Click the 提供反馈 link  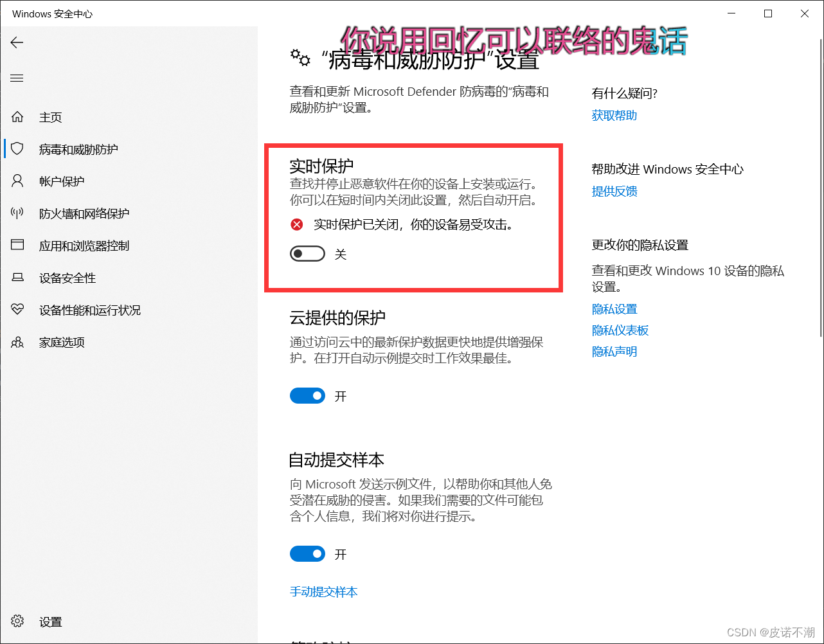614,192
